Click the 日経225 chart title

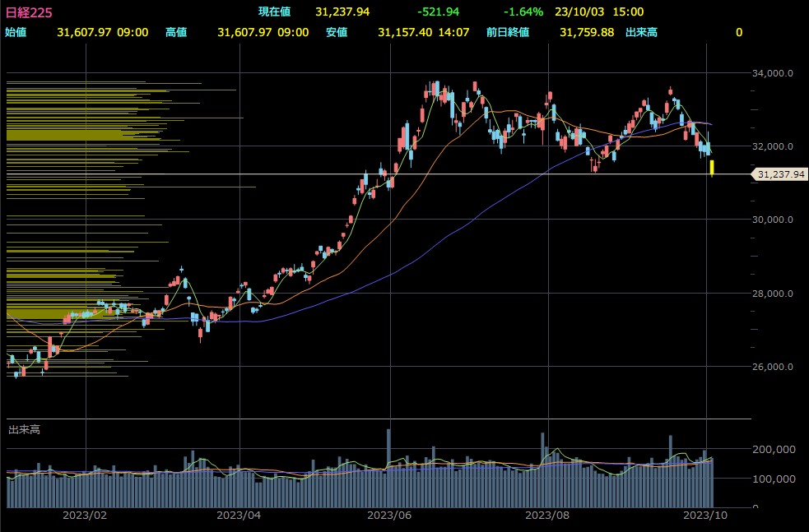[29, 12]
